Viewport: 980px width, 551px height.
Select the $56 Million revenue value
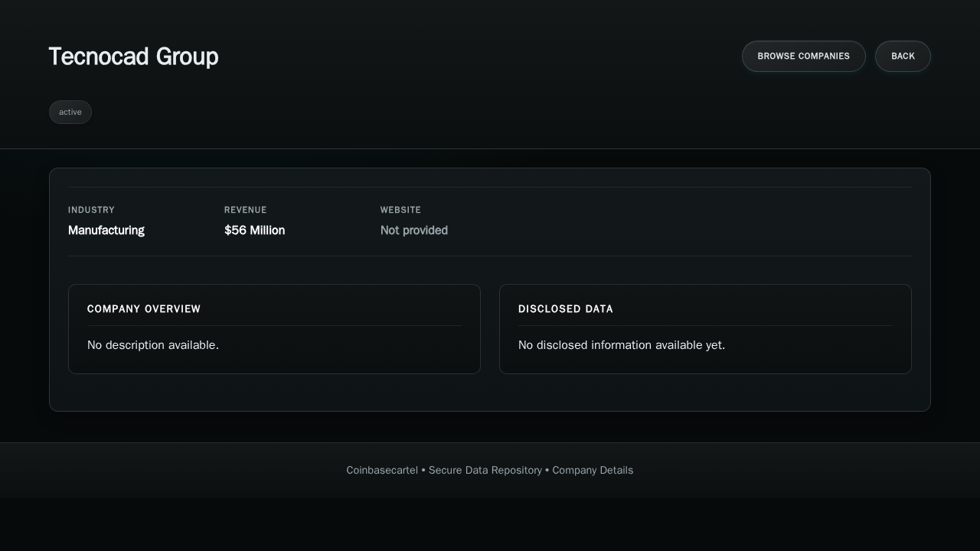[254, 230]
